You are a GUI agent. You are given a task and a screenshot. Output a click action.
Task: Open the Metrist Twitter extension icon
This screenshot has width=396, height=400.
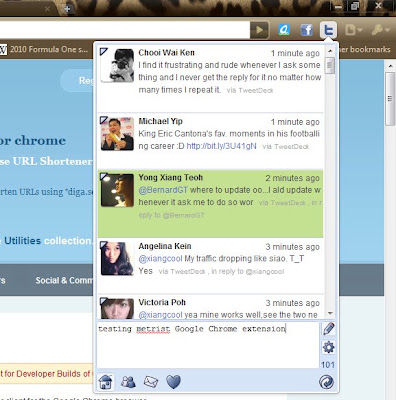(x=328, y=30)
